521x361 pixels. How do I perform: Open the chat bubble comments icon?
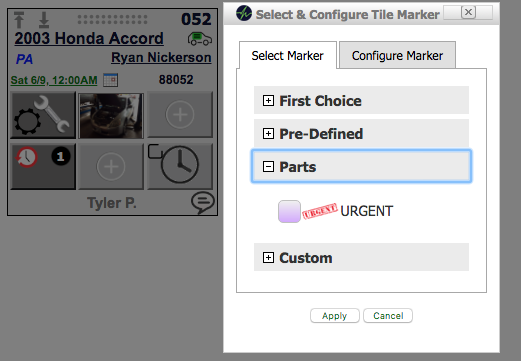click(202, 202)
